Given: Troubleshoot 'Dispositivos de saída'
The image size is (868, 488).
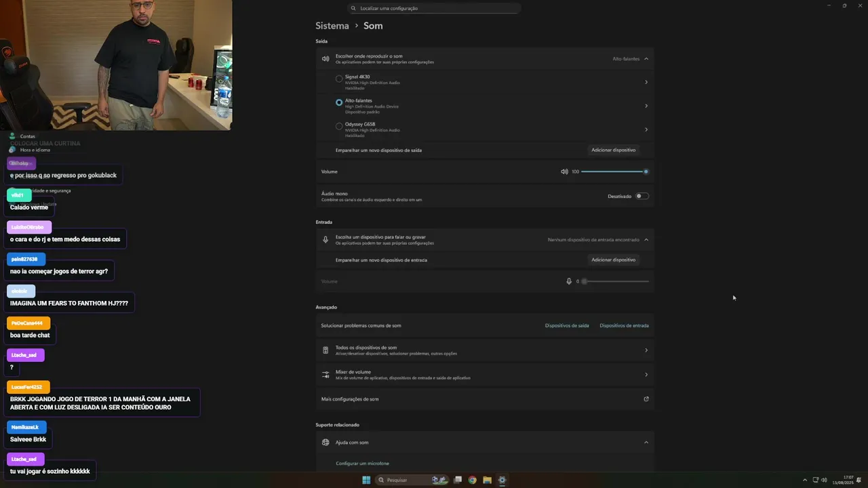Looking at the screenshot, I should point(567,325).
